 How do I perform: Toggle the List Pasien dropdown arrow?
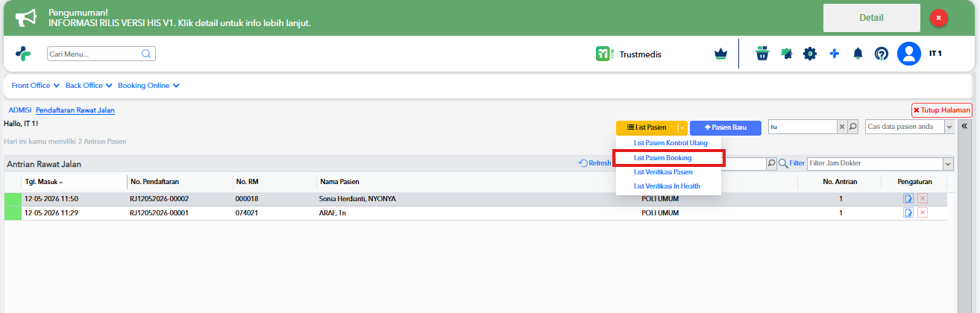tap(682, 127)
